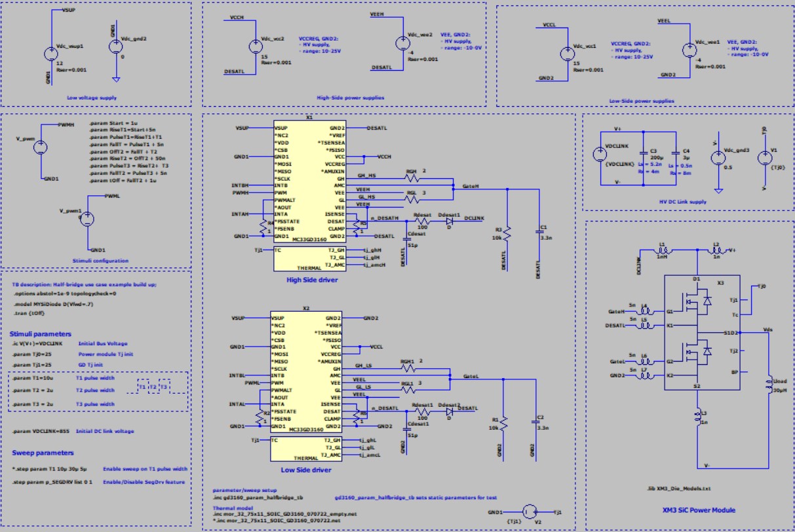Click the VDCLINK voltage source symbol

tap(600, 155)
